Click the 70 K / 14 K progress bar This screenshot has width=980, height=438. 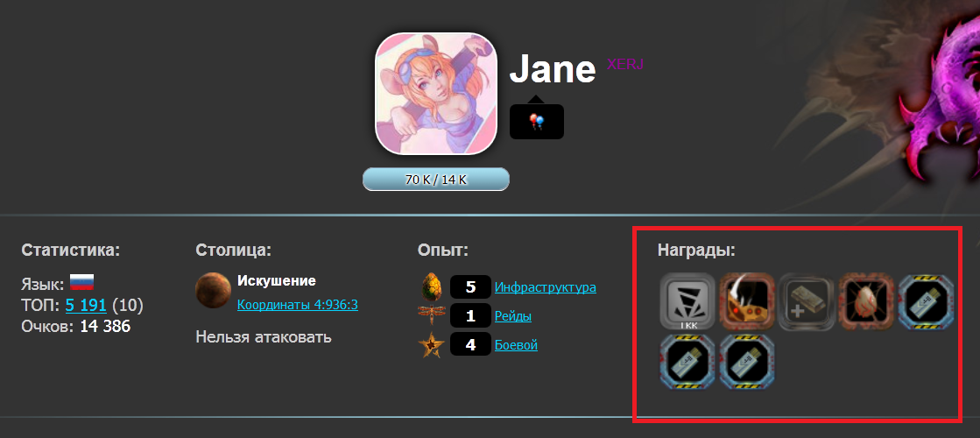(436, 180)
